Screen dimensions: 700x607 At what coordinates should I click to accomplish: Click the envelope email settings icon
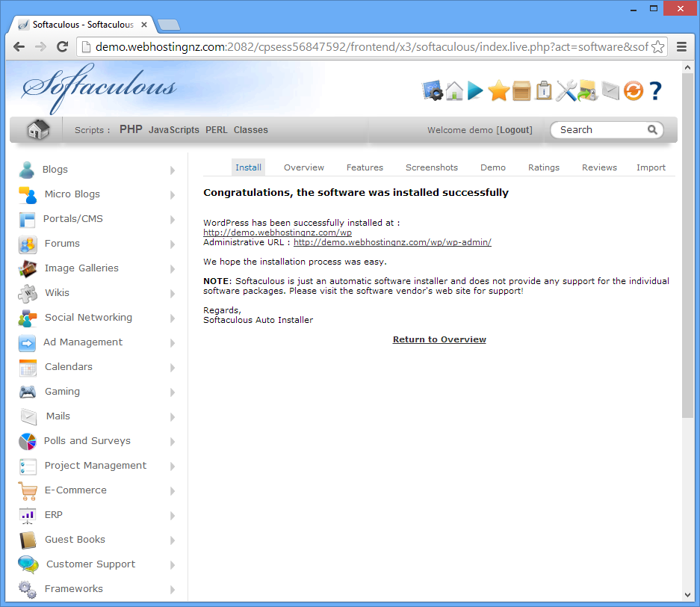(x=610, y=91)
